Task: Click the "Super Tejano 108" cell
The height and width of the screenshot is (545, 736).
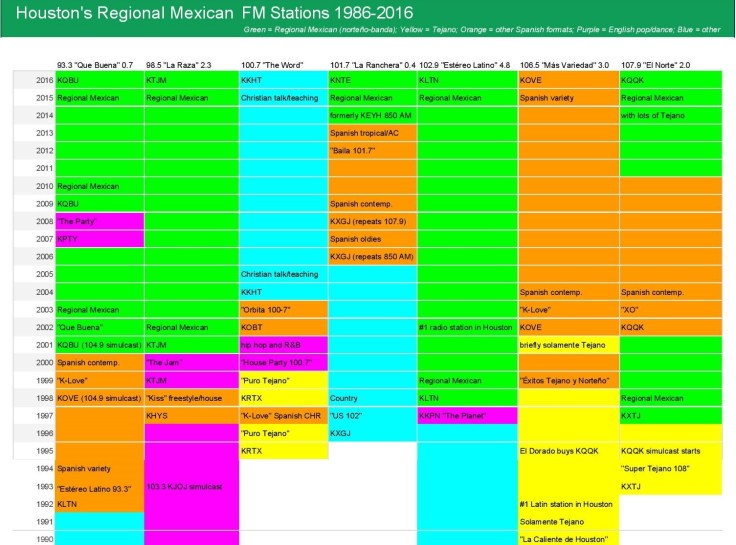Action: (x=671, y=468)
